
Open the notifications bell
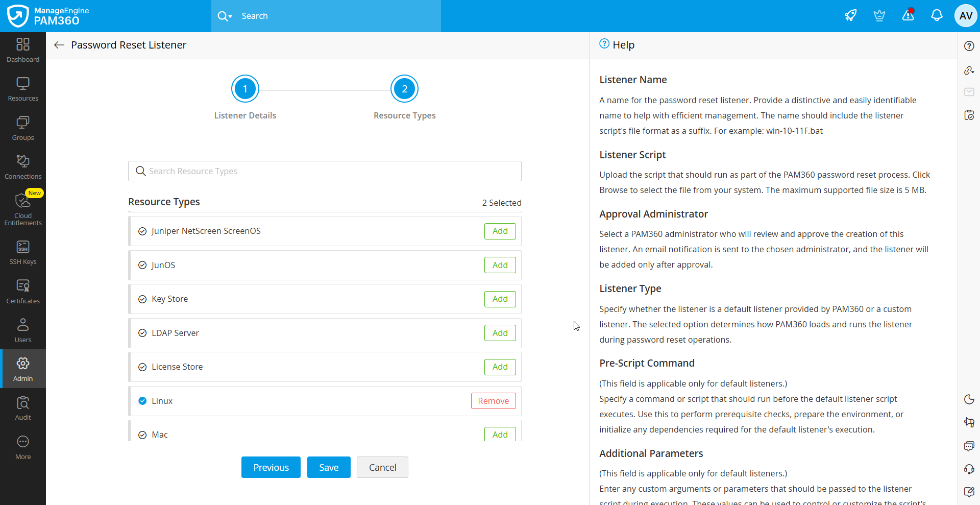pos(937,16)
